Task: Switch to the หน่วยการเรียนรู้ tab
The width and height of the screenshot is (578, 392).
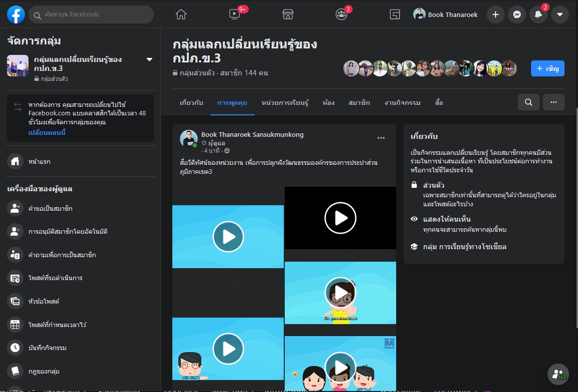Action: (x=285, y=103)
